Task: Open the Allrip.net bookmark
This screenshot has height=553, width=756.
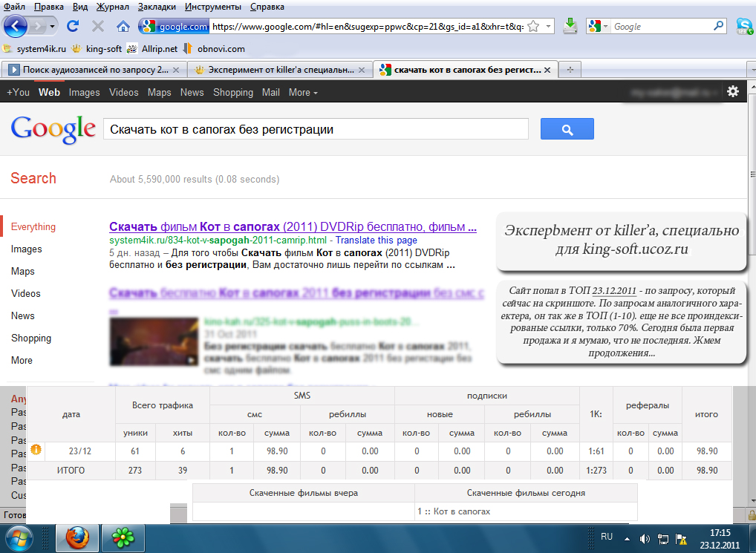Action: [x=152, y=49]
